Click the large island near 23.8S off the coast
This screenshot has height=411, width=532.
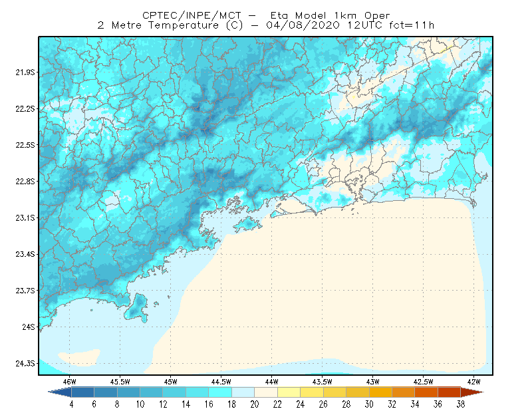(136, 308)
